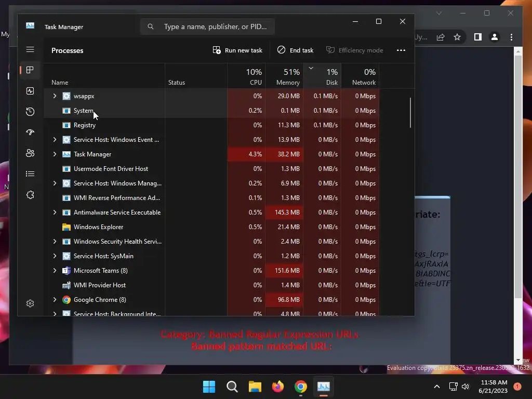The image size is (532, 399).
Task: Click the network icon in system tray
Action: pyautogui.click(x=453, y=387)
